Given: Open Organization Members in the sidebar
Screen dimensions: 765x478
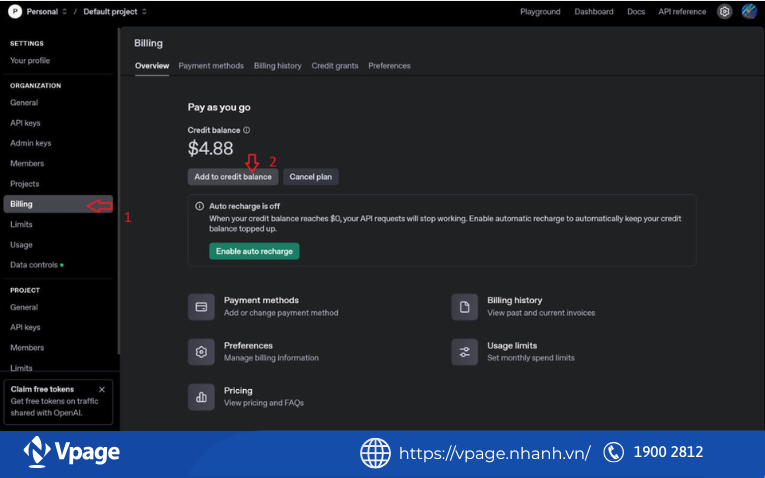Looking at the screenshot, I should pyautogui.click(x=27, y=164).
